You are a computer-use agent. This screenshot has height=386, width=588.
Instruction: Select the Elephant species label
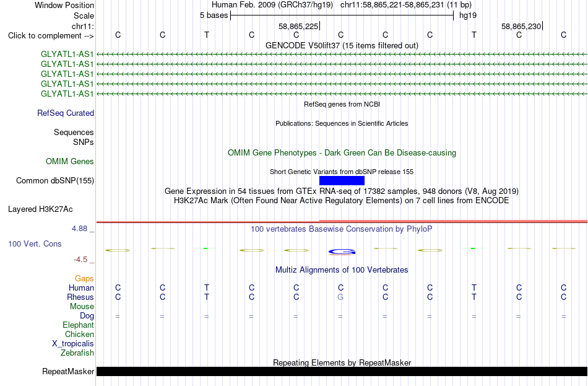pos(78,325)
